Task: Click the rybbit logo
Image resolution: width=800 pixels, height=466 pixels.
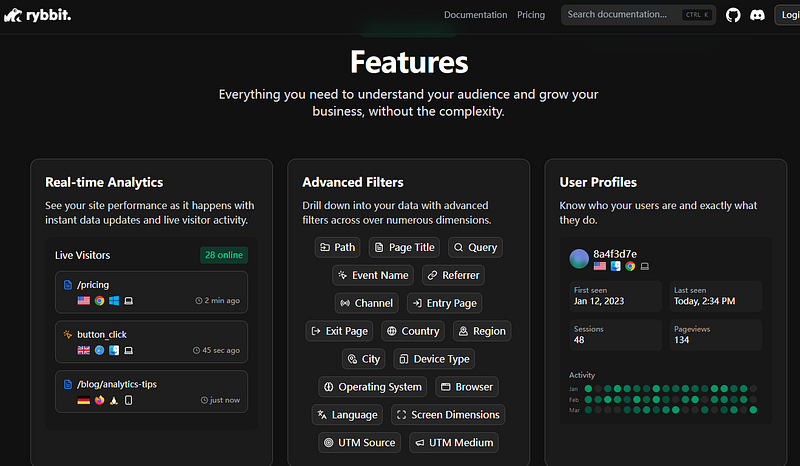Action: [x=38, y=15]
